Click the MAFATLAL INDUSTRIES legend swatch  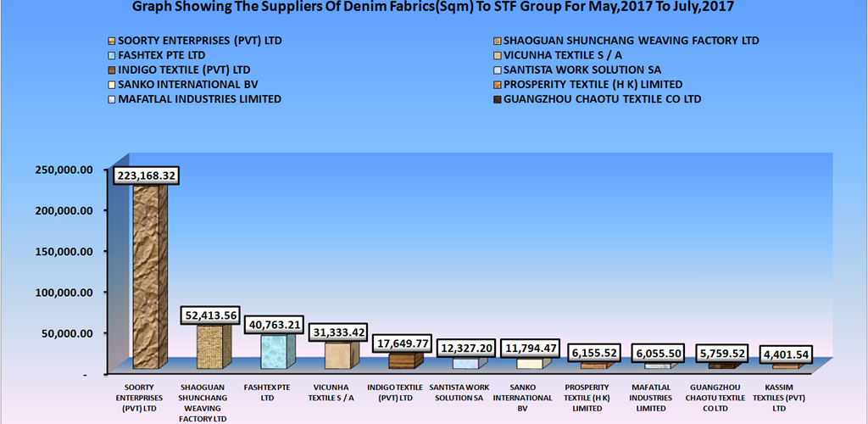click(x=113, y=99)
